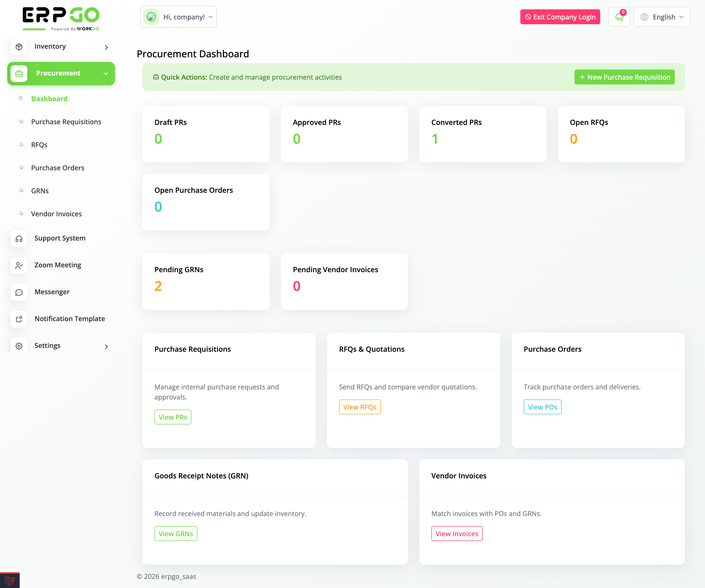Click the Pending GRNs stat card
Screen dimensions: 705x588
point(206,281)
